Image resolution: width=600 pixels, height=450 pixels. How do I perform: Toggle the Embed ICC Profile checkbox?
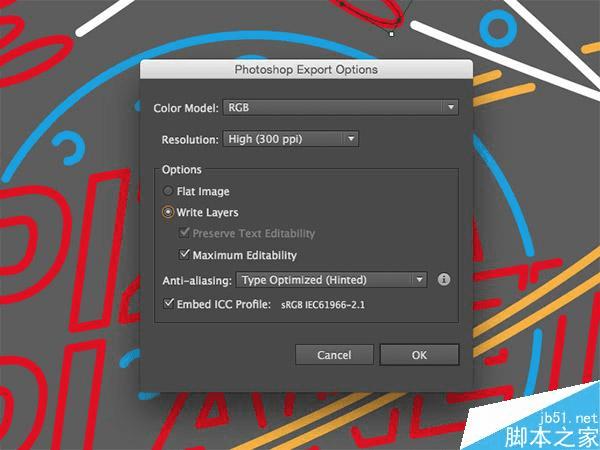click(x=168, y=304)
